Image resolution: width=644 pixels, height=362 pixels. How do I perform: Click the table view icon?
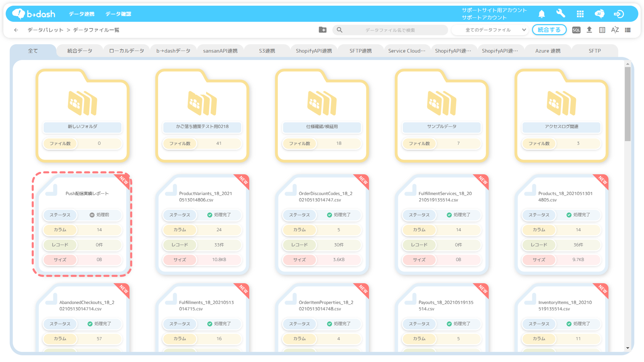[x=602, y=30]
